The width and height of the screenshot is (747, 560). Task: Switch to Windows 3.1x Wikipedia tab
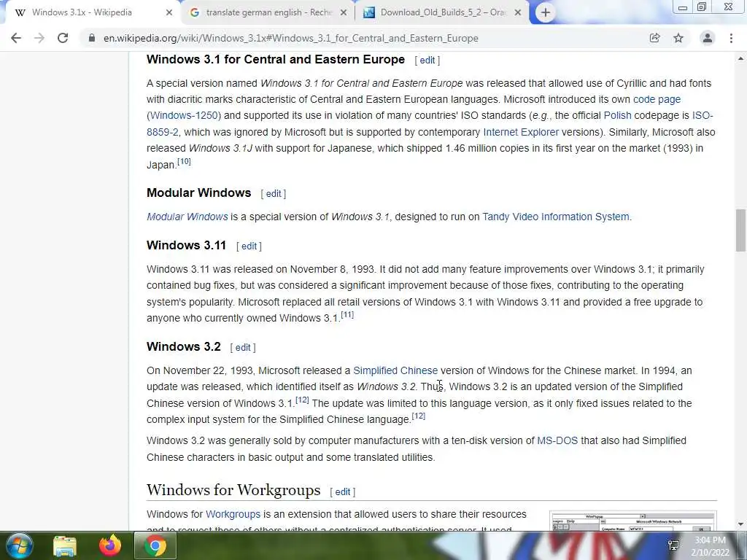pos(90,12)
